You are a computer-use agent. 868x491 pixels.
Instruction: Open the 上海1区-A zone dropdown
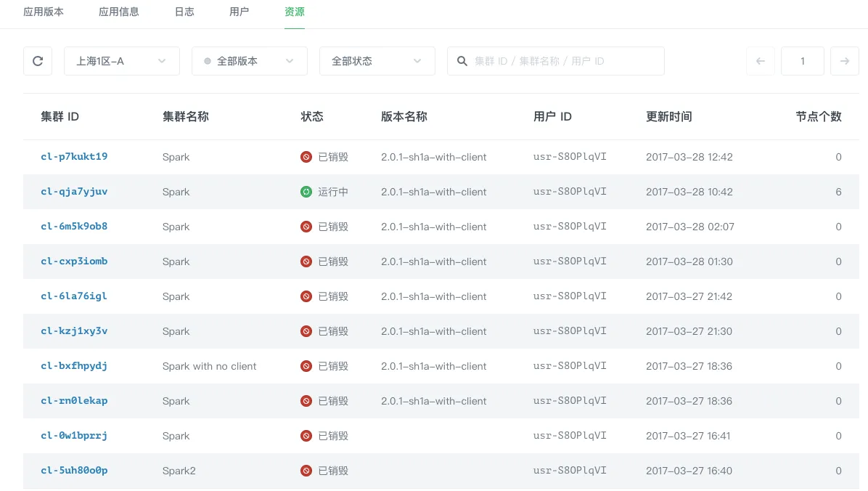121,61
